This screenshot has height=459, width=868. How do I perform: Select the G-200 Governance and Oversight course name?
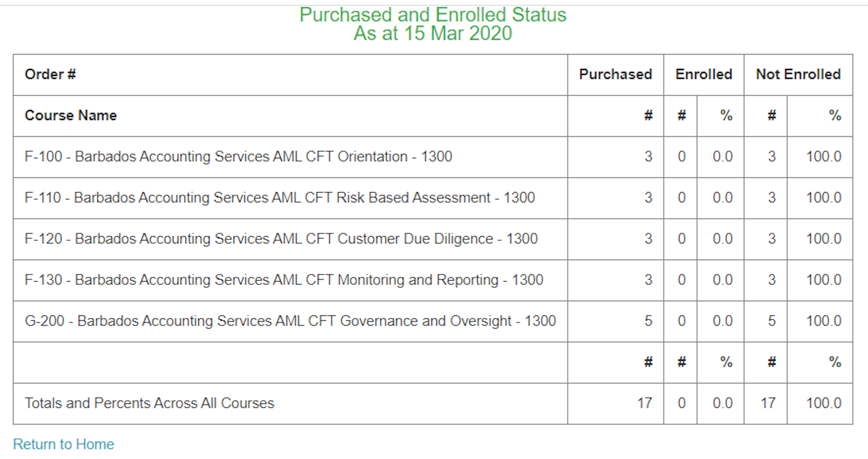(x=290, y=321)
